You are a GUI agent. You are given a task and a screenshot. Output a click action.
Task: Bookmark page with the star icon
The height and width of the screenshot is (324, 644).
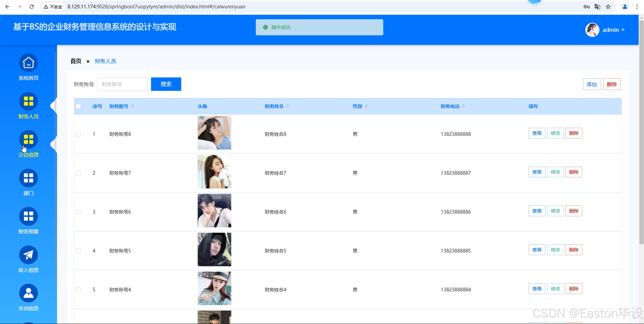coord(608,7)
